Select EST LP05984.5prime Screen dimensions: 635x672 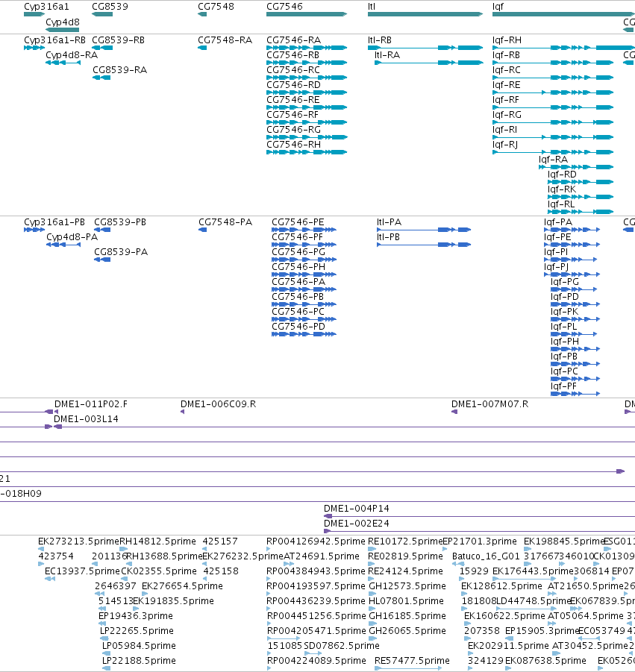coord(139,647)
